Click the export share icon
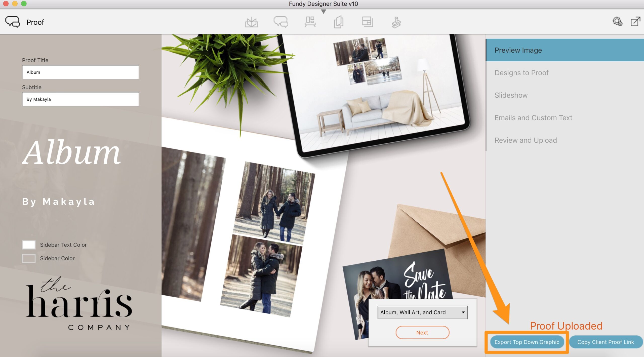644x357 pixels. click(635, 21)
